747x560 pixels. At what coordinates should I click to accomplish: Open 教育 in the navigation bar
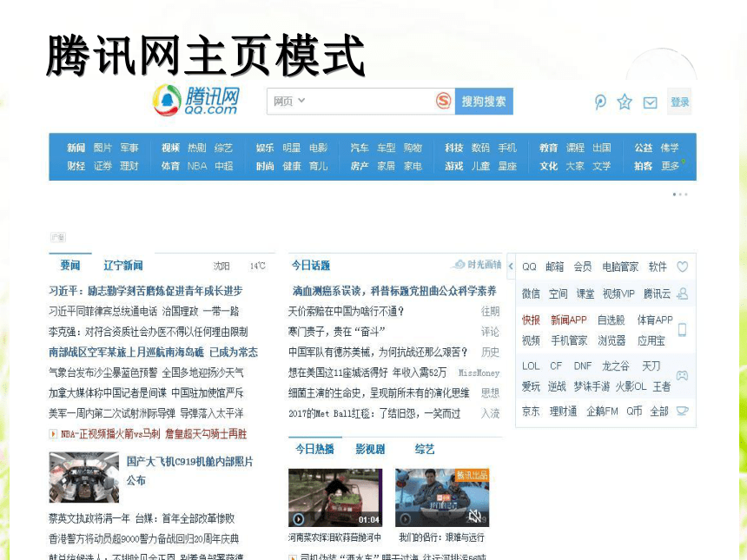pos(548,148)
